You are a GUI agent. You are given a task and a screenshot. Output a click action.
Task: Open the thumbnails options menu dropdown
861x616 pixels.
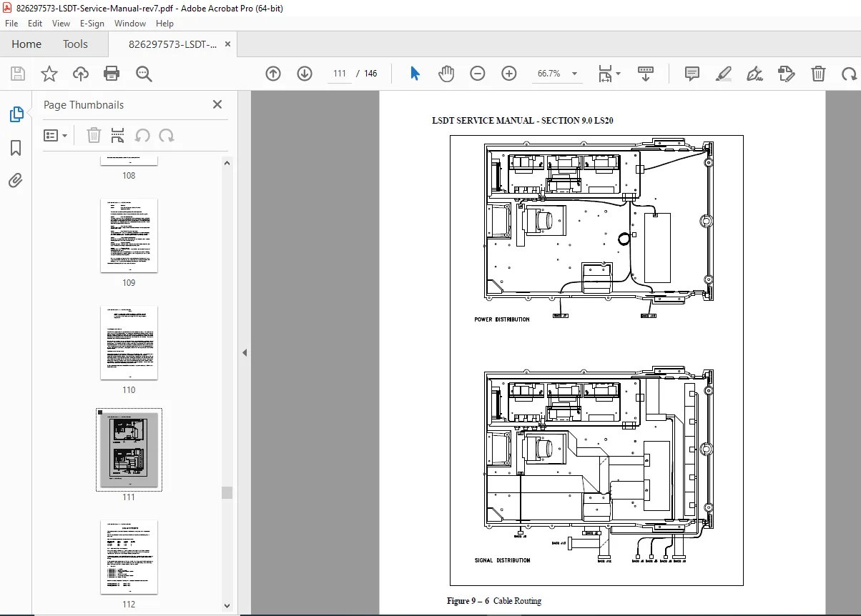[x=56, y=135]
